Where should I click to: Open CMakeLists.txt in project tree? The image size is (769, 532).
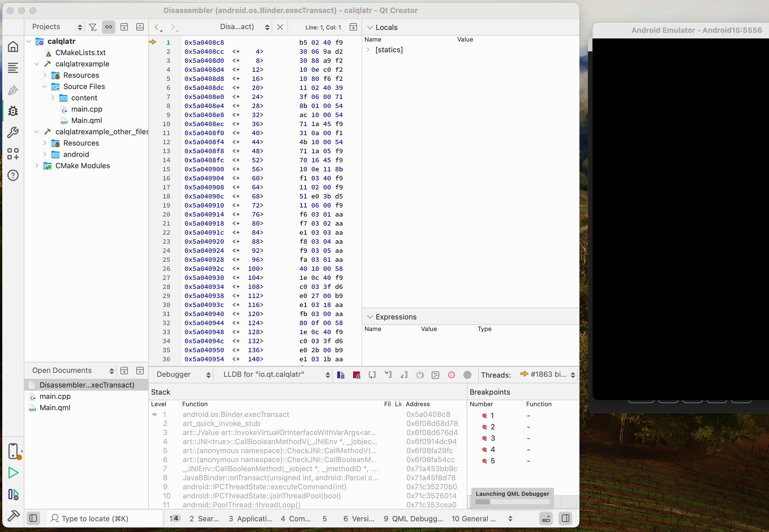pyautogui.click(x=80, y=53)
